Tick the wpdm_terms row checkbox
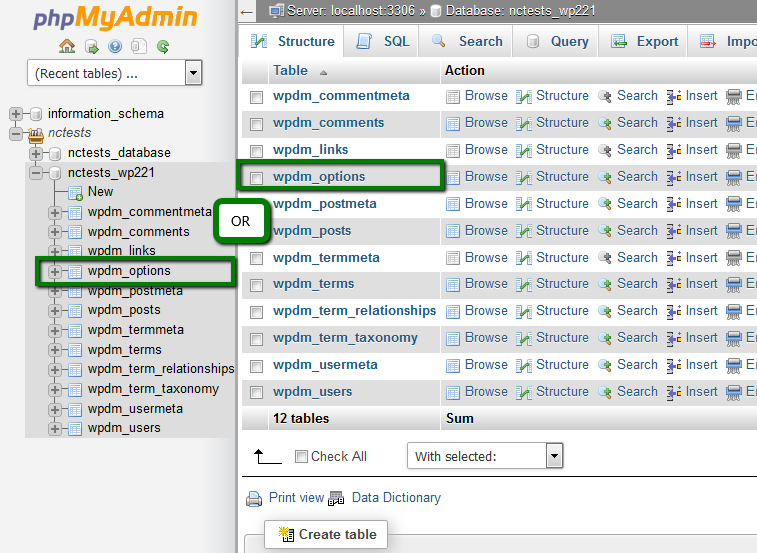This screenshot has height=553, width=757. click(256, 285)
